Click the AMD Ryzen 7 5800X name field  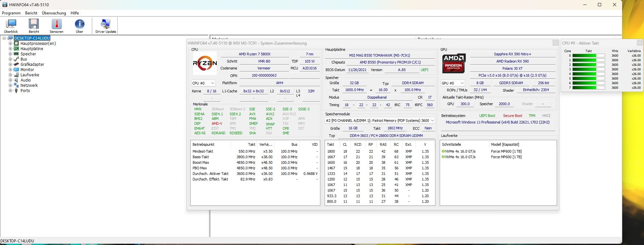coord(255,54)
